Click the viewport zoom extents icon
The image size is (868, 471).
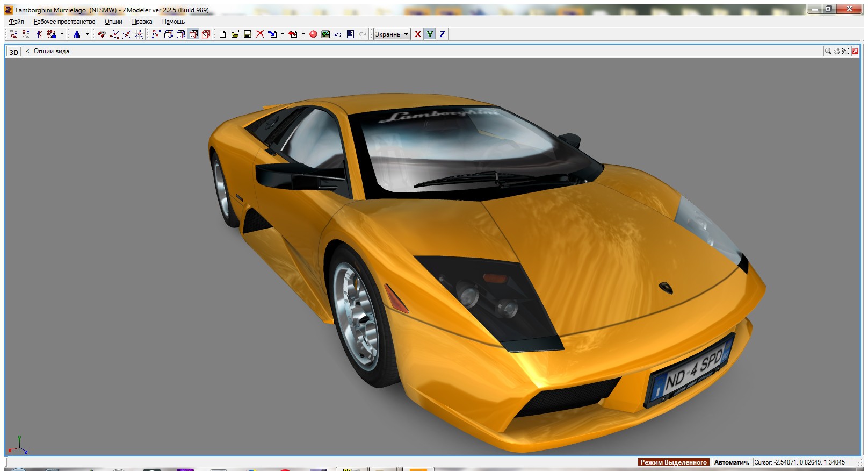point(845,51)
